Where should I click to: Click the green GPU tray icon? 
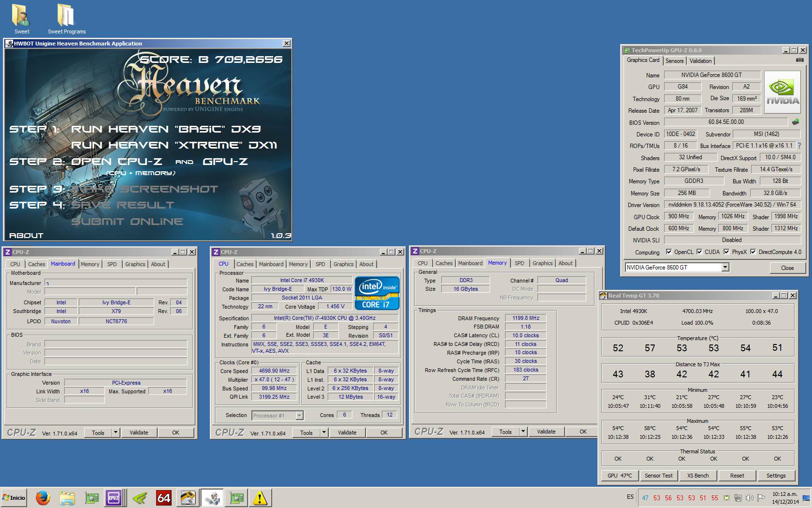pyautogui.click(x=726, y=498)
